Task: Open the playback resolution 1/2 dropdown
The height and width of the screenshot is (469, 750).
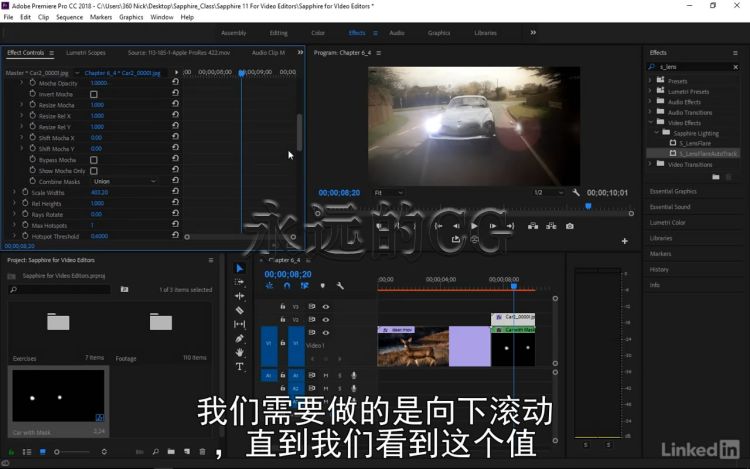Action: [549, 193]
